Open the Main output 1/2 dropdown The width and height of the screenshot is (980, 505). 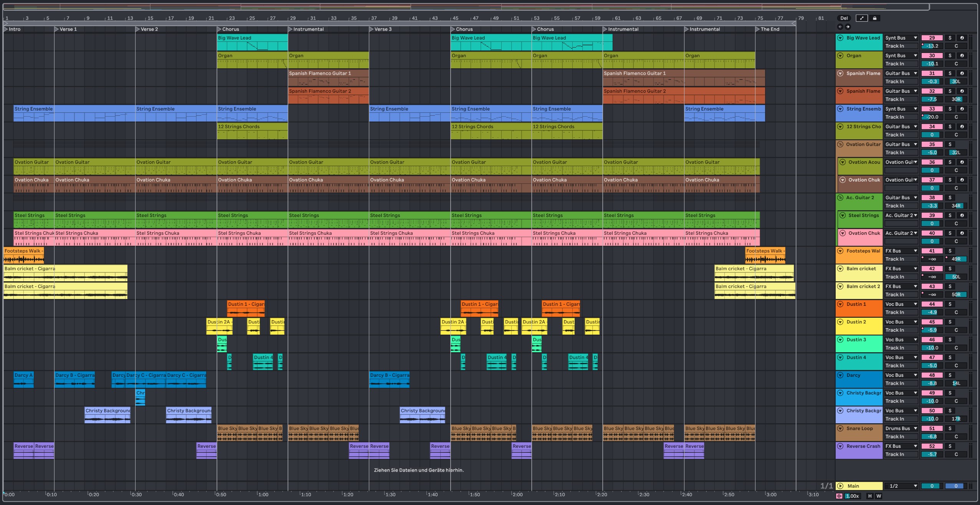tap(901, 486)
